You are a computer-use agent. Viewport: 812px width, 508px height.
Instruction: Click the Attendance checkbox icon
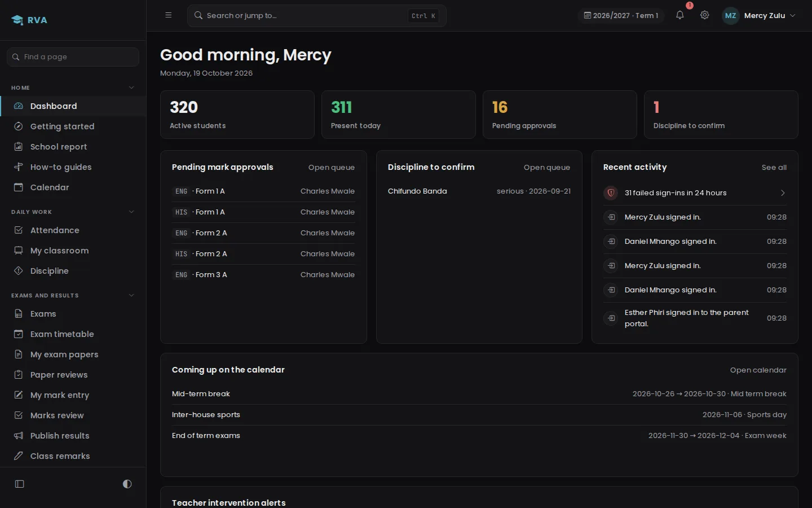point(19,230)
